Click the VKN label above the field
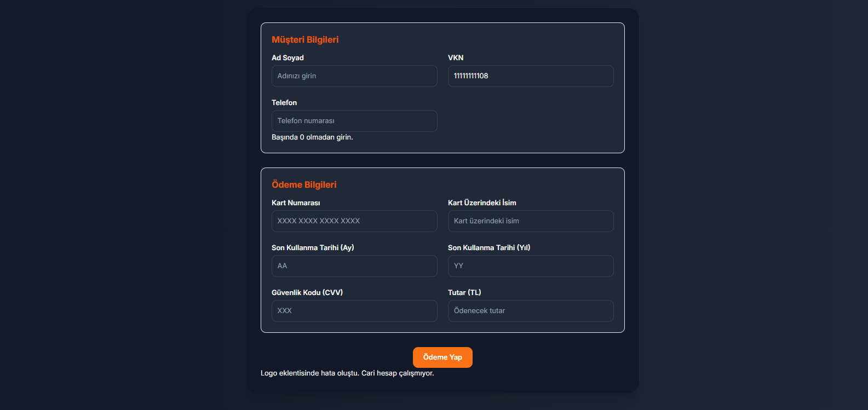Viewport: 868px width, 410px height. click(x=456, y=58)
